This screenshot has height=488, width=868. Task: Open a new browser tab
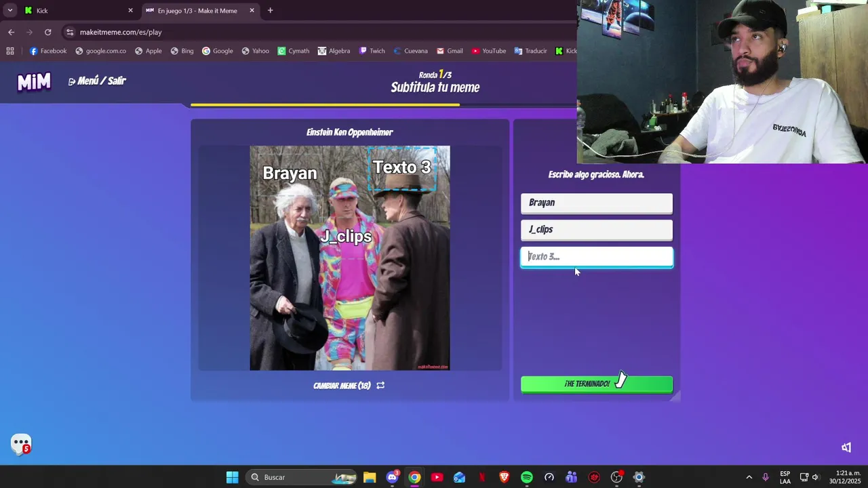pos(270,10)
